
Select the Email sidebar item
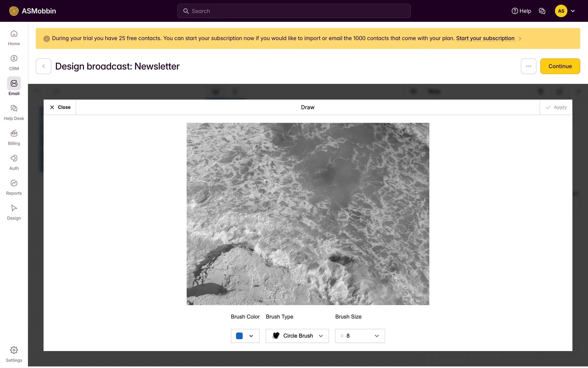tap(14, 87)
